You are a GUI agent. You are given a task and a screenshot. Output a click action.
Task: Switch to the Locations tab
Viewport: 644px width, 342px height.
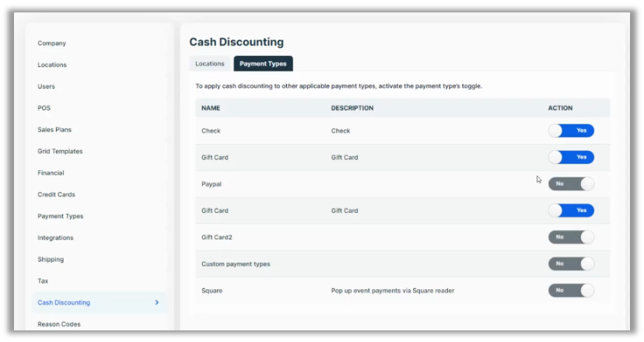(210, 64)
